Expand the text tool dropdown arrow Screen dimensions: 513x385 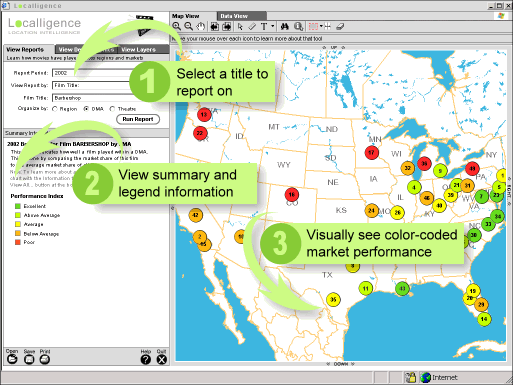coord(273,26)
